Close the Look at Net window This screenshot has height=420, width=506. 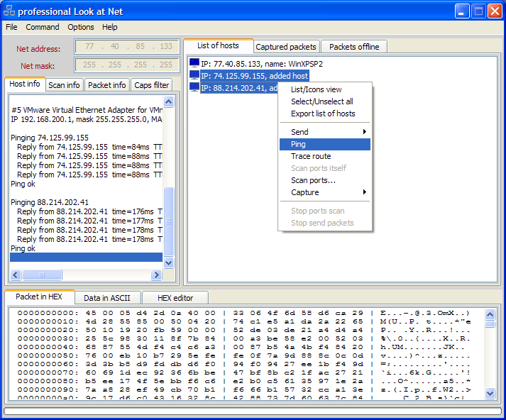tap(495, 11)
